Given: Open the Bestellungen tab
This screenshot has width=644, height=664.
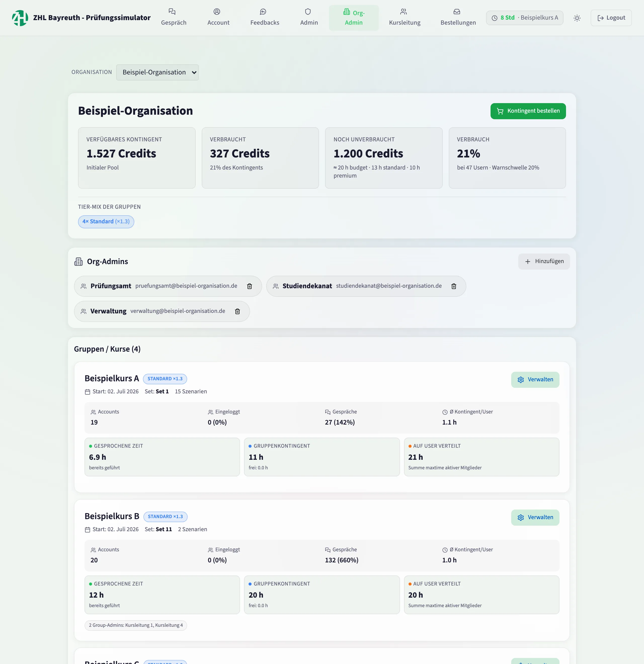Looking at the screenshot, I should [x=458, y=18].
